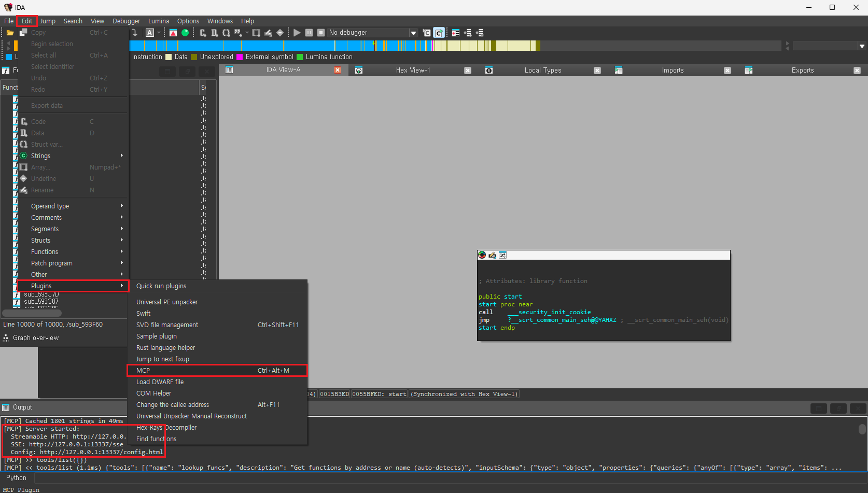Expand the Segments submenu
The image size is (868, 493).
73,229
